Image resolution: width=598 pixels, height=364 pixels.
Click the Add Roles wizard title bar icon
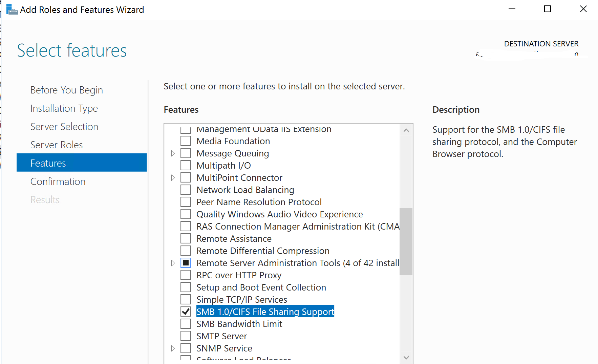(12, 9)
